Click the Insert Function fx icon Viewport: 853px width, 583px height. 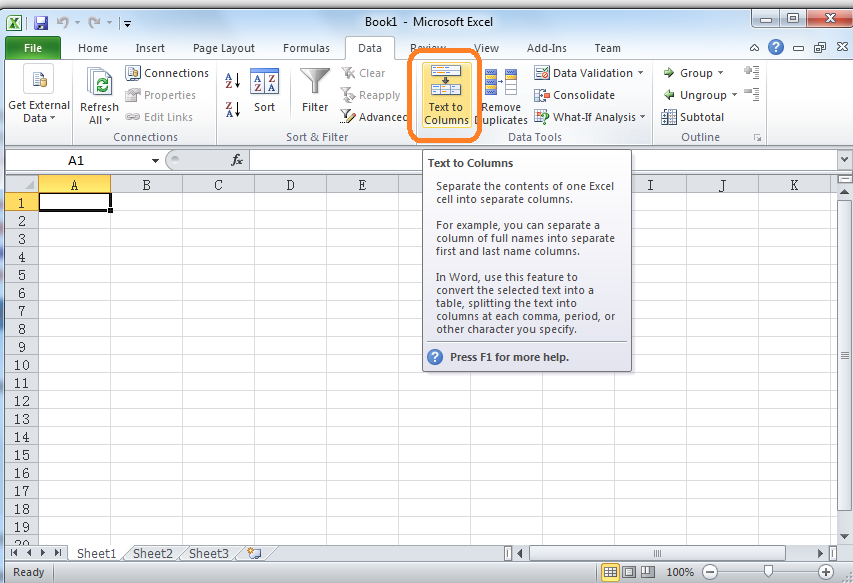pos(237,160)
